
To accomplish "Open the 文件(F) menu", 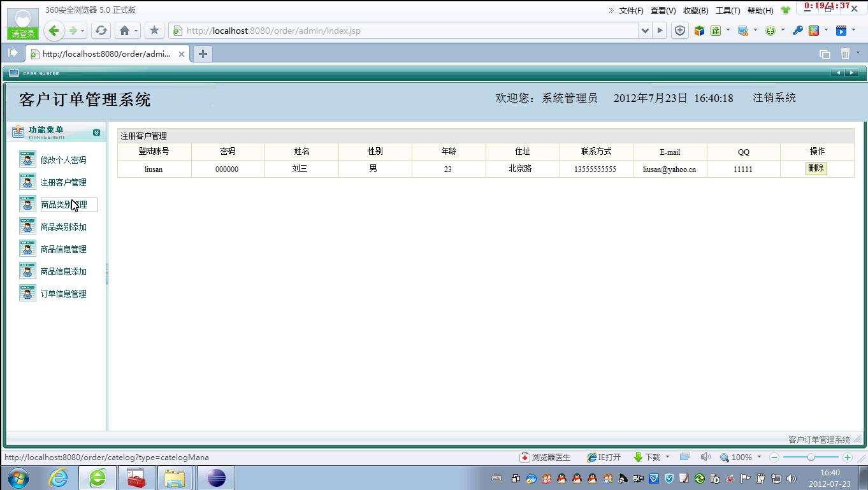I will 631,11.
